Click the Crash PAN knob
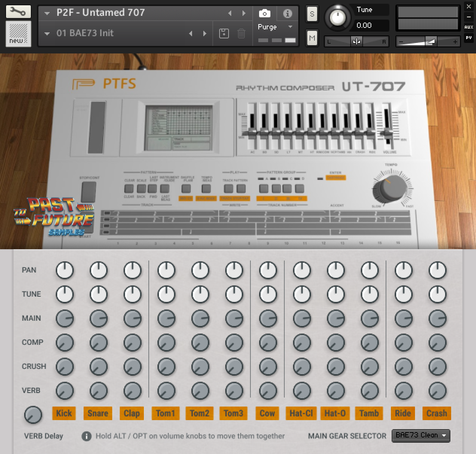Image resolution: width=476 pixels, height=454 pixels. [438, 270]
